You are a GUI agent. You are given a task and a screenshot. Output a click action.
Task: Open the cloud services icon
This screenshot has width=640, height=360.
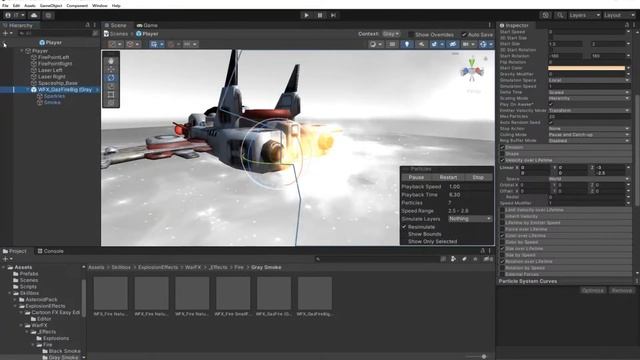point(34,15)
